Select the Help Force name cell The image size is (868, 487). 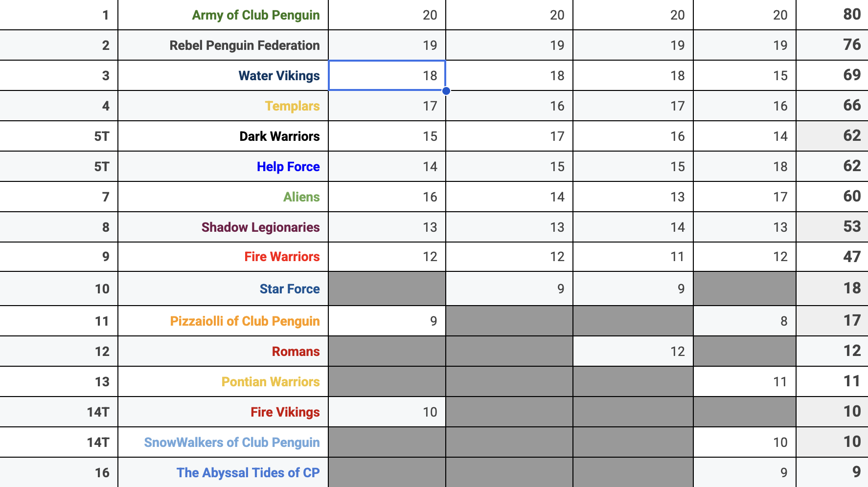[x=223, y=167]
